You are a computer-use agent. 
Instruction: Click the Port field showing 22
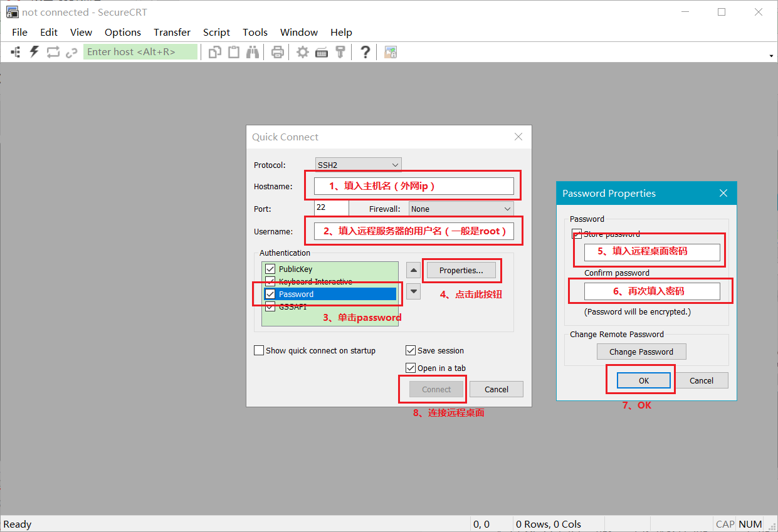(x=332, y=208)
